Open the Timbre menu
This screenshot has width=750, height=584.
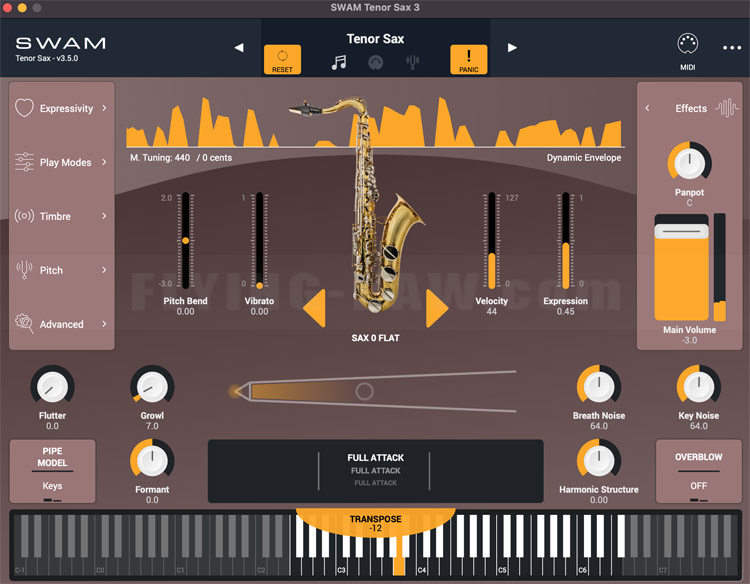click(62, 216)
